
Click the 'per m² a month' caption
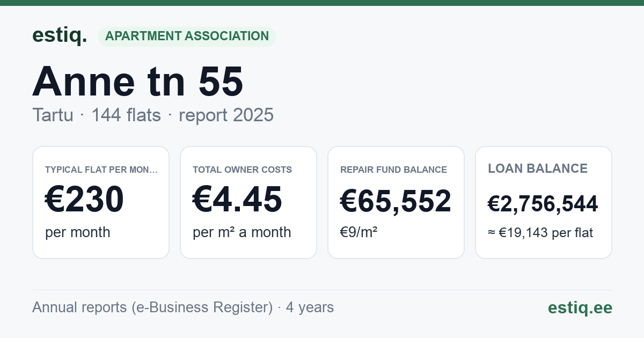242,232
